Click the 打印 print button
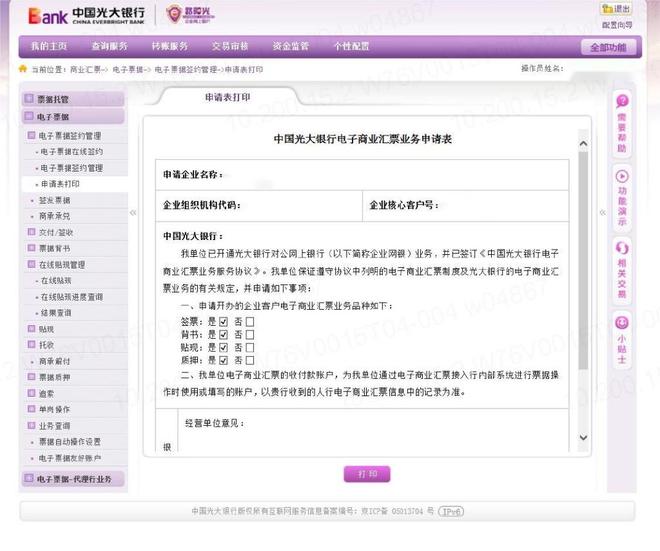660x551 pixels. [x=367, y=473]
